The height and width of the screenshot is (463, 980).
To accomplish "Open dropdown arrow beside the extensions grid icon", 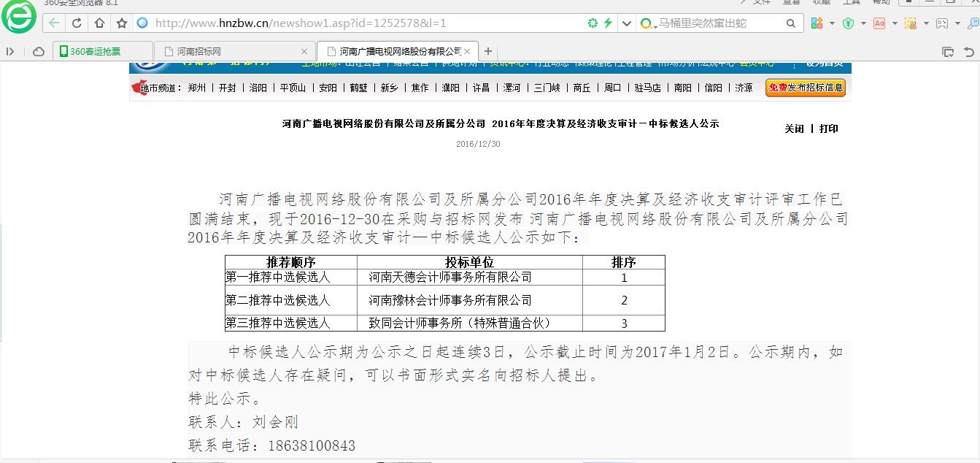I will click(832, 23).
